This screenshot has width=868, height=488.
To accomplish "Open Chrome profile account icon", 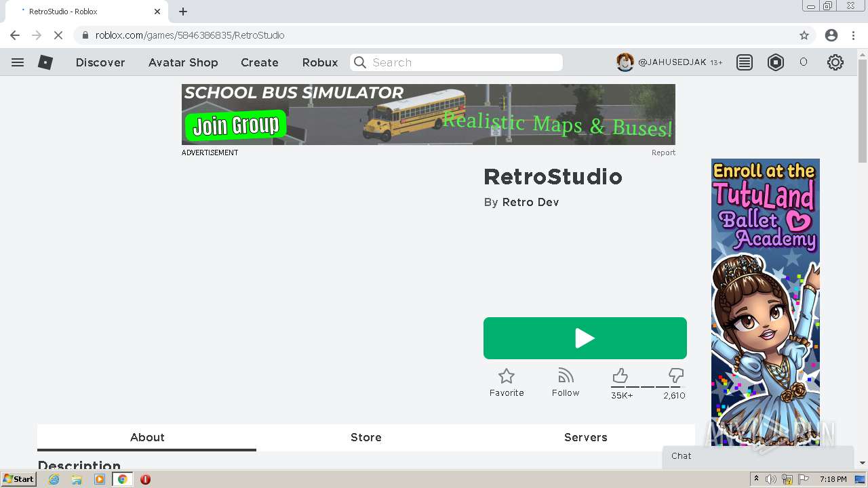I will click(x=831, y=35).
